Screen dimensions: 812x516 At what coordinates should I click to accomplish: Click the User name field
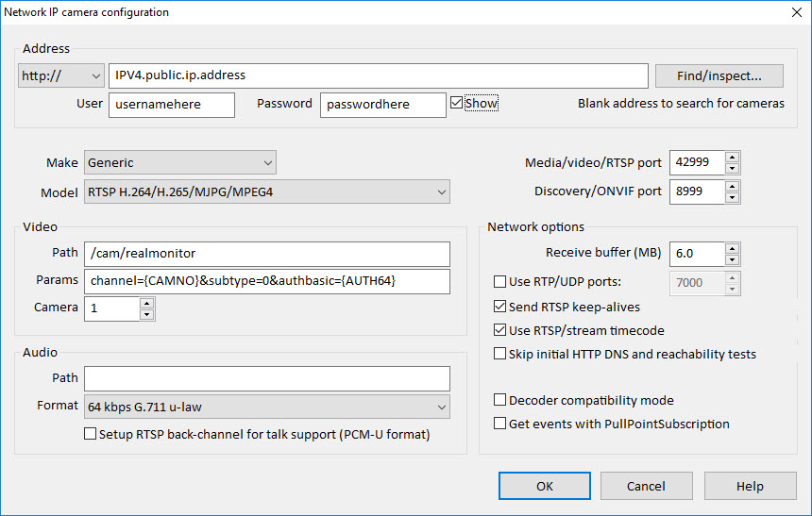[x=172, y=105]
